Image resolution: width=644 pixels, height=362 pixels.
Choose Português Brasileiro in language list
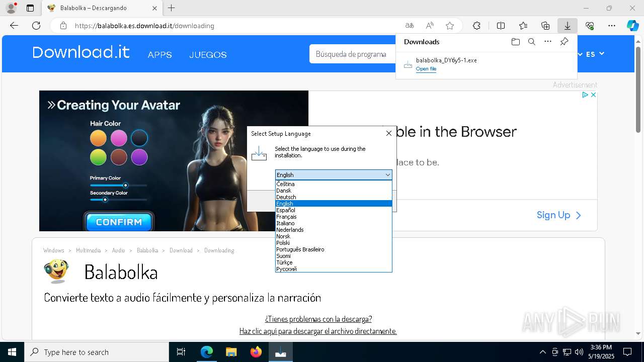[334, 249]
